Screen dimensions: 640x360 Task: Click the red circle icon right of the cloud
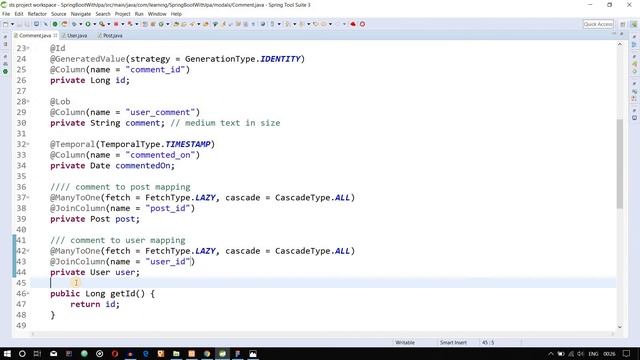tap(362, 24)
